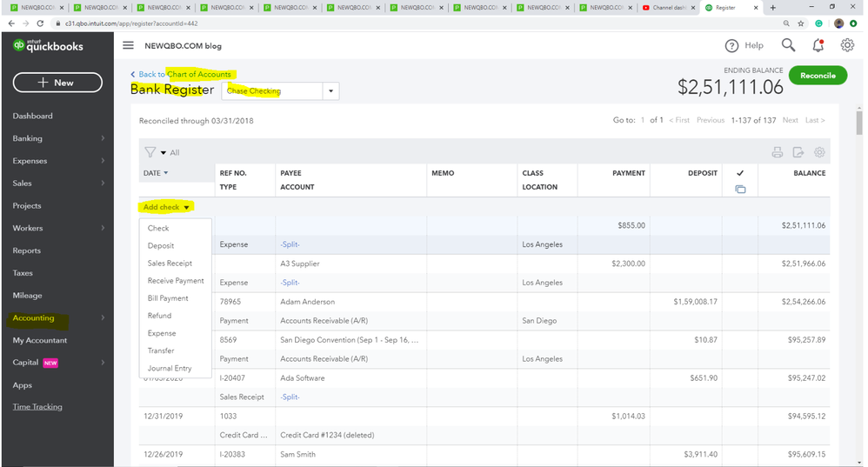
Task: Open the Help question mark icon
Action: pyautogui.click(x=731, y=45)
